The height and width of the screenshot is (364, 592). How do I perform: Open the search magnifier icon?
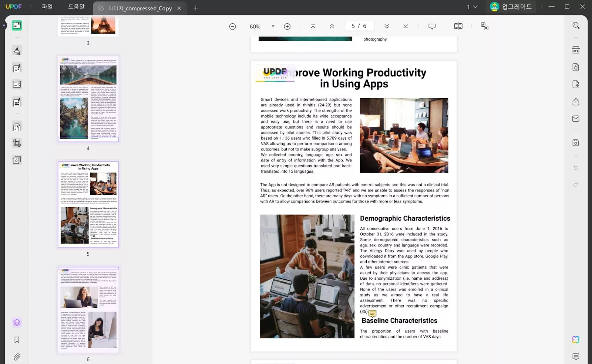(576, 25)
